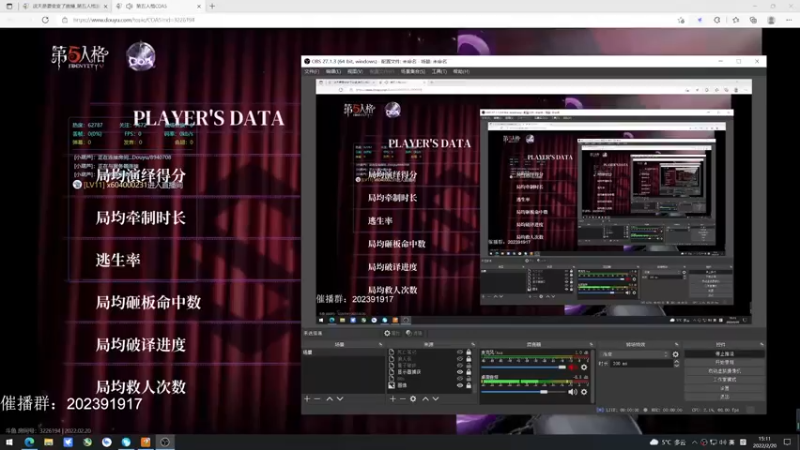Select the 显示器捕获 source row
The height and width of the screenshot is (450, 800).
pos(430,372)
